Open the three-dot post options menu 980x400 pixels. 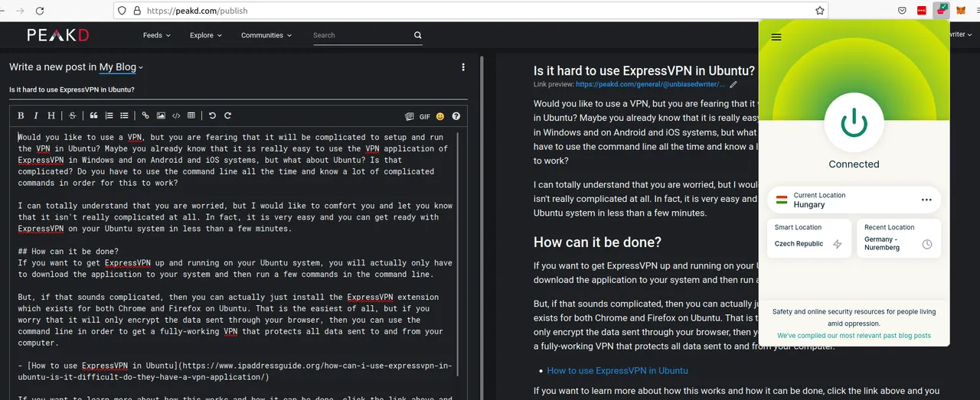pos(463,67)
